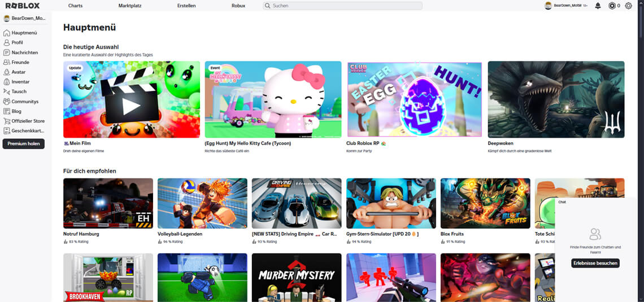Click the friends icon in the Chat panel
This screenshot has width=644, height=302.
[595, 234]
